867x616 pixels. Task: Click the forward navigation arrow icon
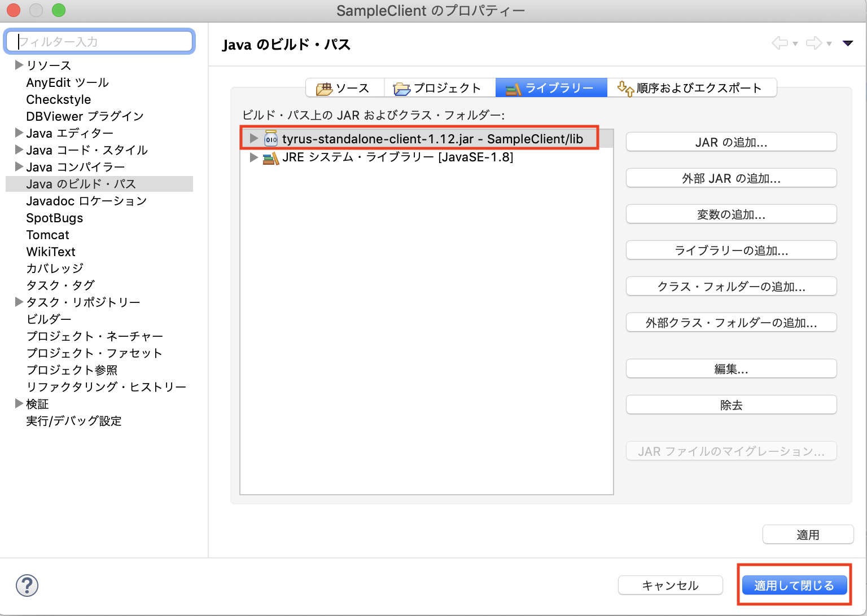tap(814, 43)
